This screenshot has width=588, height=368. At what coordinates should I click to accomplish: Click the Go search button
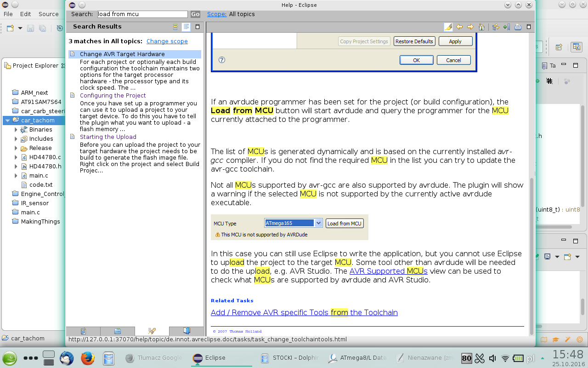coord(196,14)
